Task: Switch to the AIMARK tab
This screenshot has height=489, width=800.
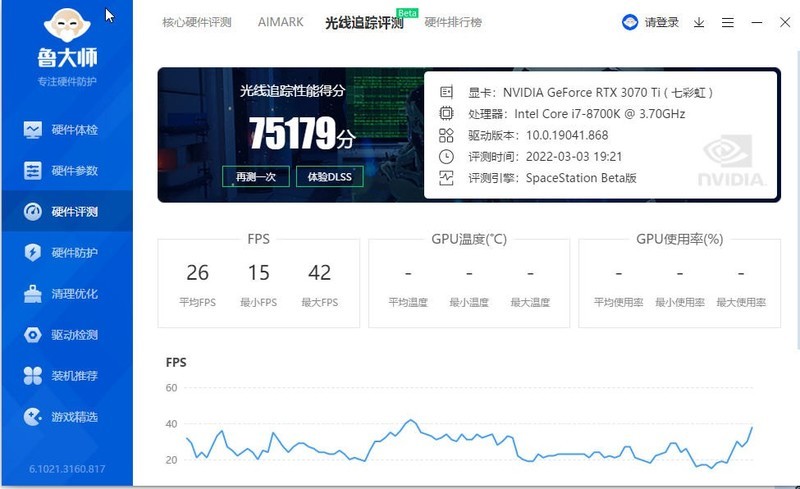Action: coord(280,22)
